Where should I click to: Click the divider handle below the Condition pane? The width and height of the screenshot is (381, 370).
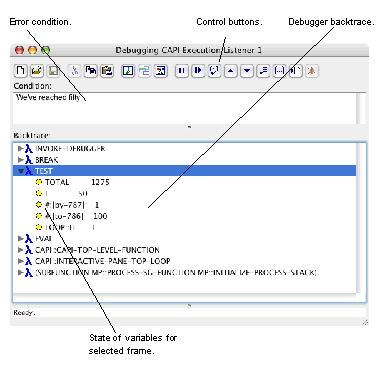tap(189, 127)
